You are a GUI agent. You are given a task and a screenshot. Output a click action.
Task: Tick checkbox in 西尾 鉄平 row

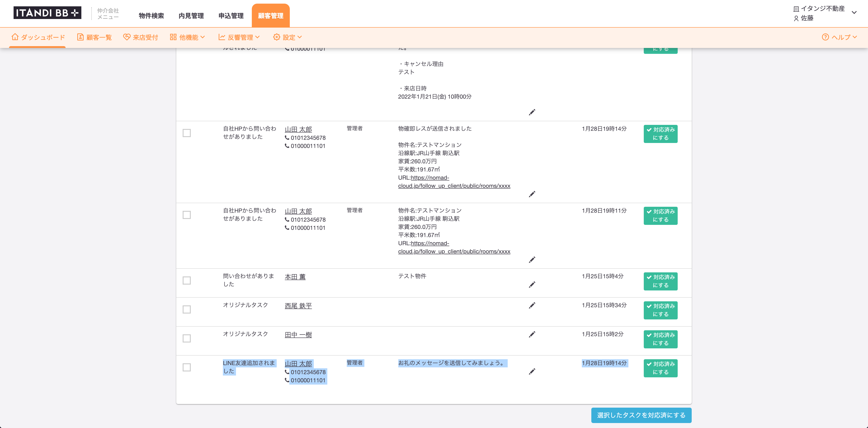(x=187, y=309)
